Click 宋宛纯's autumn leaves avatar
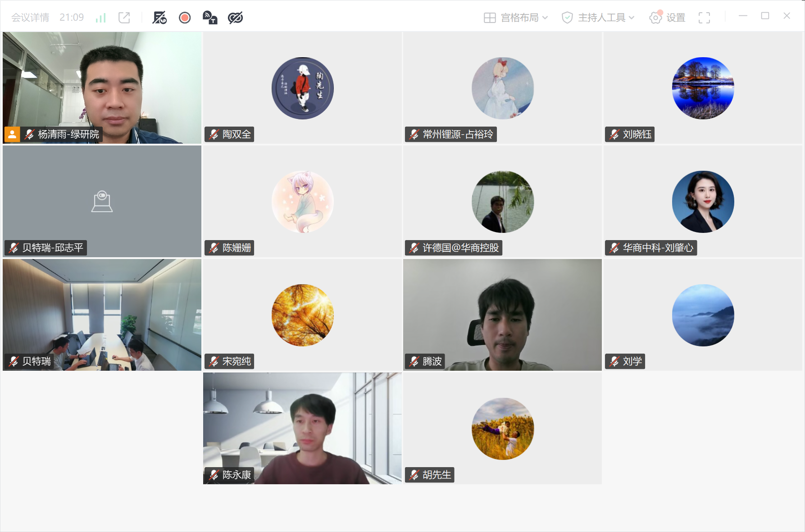 click(x=303, y=315)
